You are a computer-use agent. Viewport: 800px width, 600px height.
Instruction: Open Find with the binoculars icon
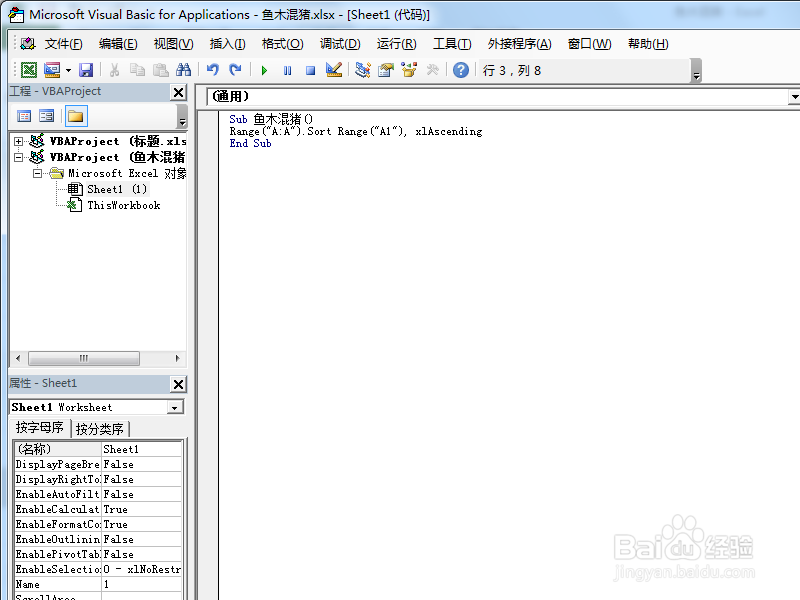(x=183, y=70)
